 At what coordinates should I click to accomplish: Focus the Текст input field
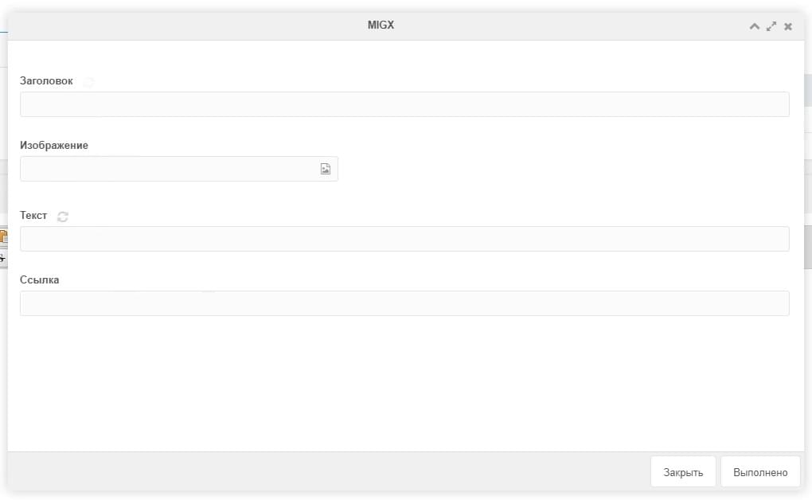click(404, 239)
